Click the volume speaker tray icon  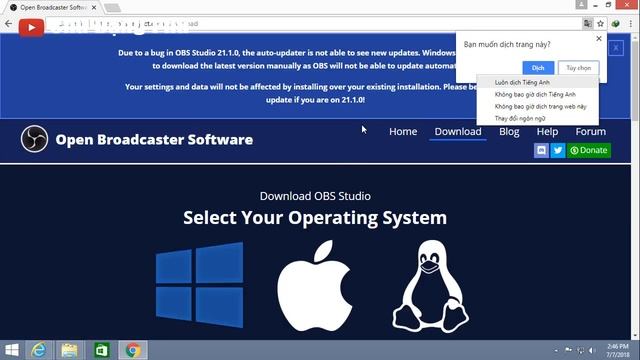pos(592,350)
